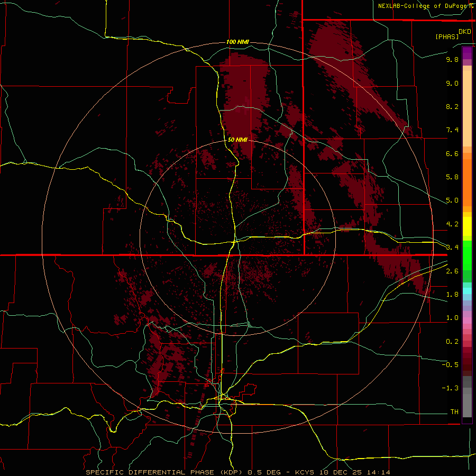476x476 pixels.
Task: Click the -0.5 value on color scale
Action: click(x=450, y=365)
